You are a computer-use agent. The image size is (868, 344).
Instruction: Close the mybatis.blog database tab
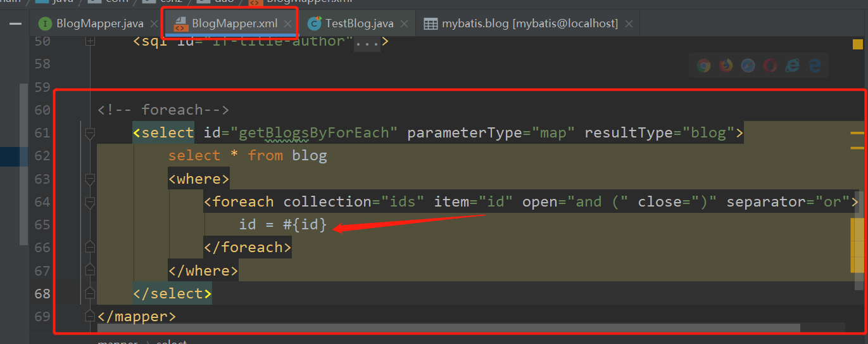pos(629,24)
